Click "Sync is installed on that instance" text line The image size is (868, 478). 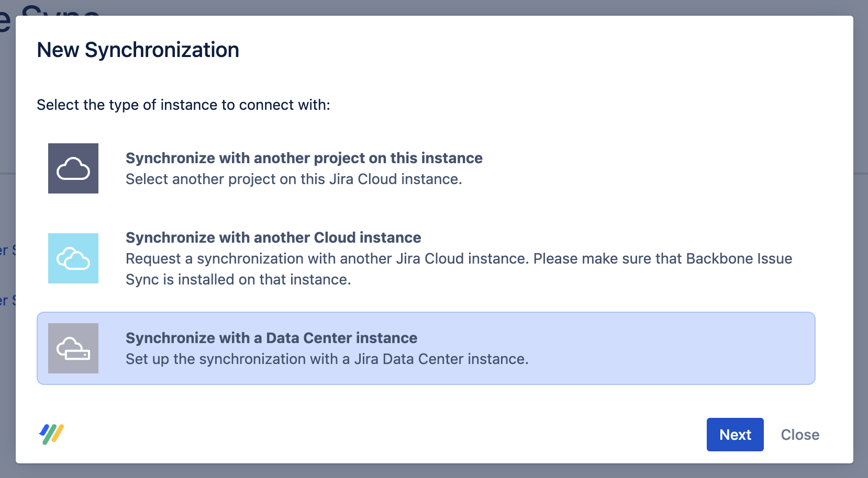pyautogui.click(x=238, y=280)
